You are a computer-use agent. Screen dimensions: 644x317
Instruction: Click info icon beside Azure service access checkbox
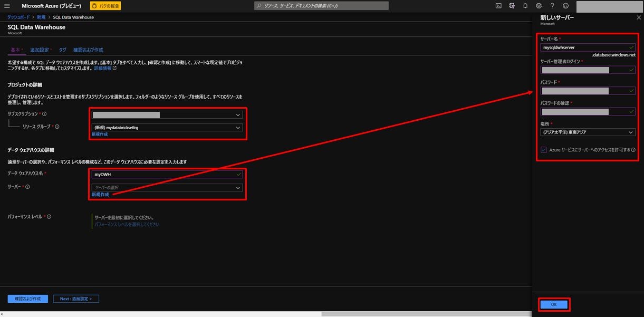633,150
